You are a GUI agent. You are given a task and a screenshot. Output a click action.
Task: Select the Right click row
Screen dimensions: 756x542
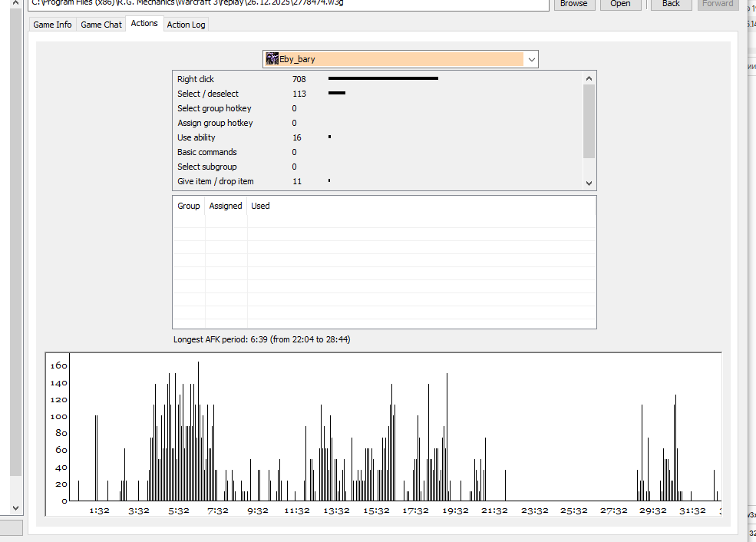(378, 79)
